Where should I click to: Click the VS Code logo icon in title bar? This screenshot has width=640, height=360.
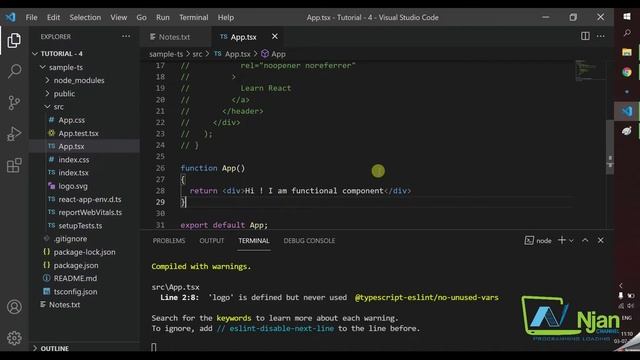tap(11, 17)
